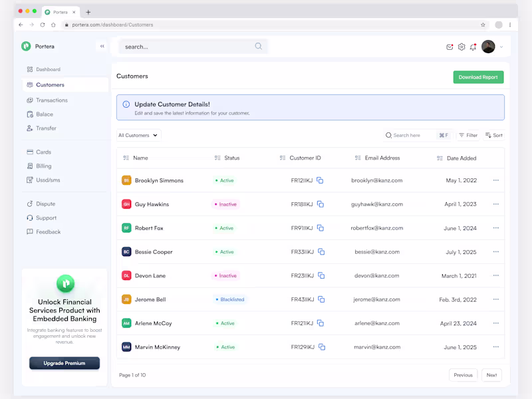Open row actions for Marvin McKinney

495,346
